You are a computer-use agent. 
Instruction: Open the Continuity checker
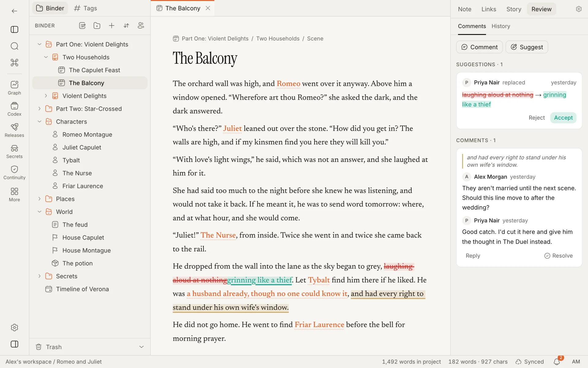coord(14,173)
